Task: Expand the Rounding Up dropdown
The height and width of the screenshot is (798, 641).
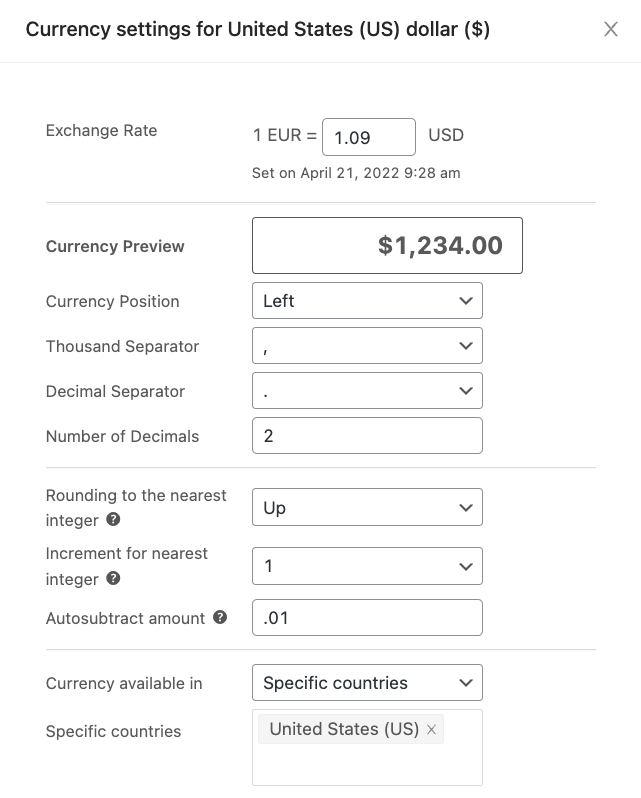Action: point(367,507)
